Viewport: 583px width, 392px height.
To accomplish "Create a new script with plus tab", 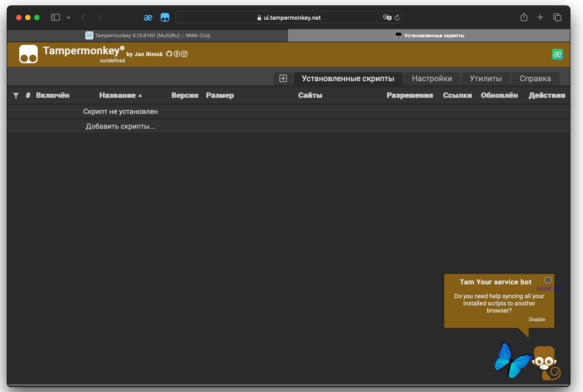I will tap(283, 78).
